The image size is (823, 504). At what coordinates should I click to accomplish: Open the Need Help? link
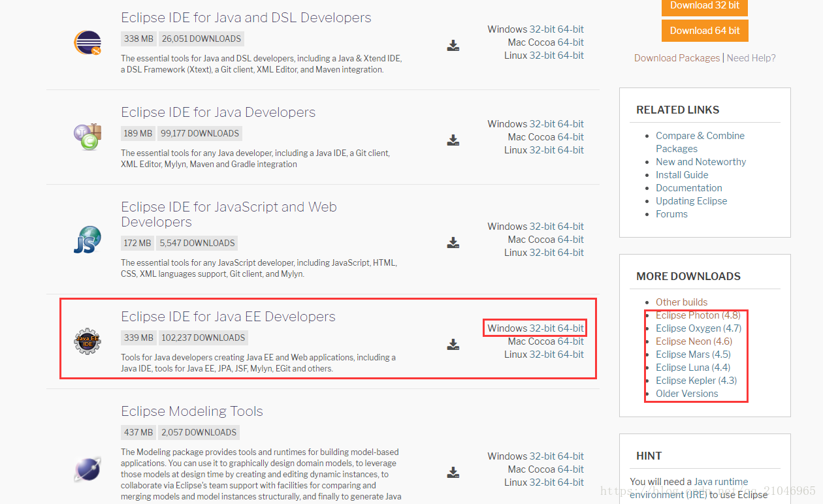coord(751,58)
